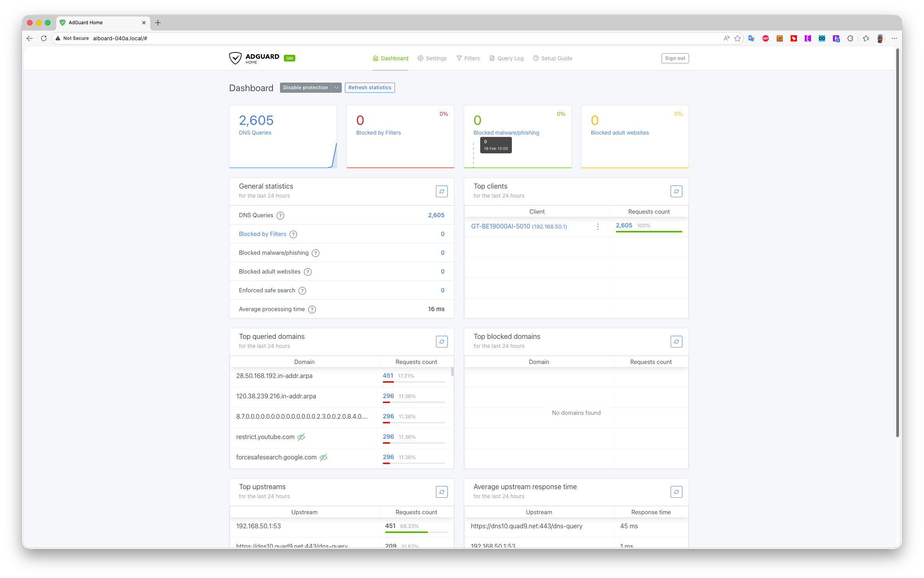Refresh the Top clients panel
924x578 pixels.
pos(676,191)
